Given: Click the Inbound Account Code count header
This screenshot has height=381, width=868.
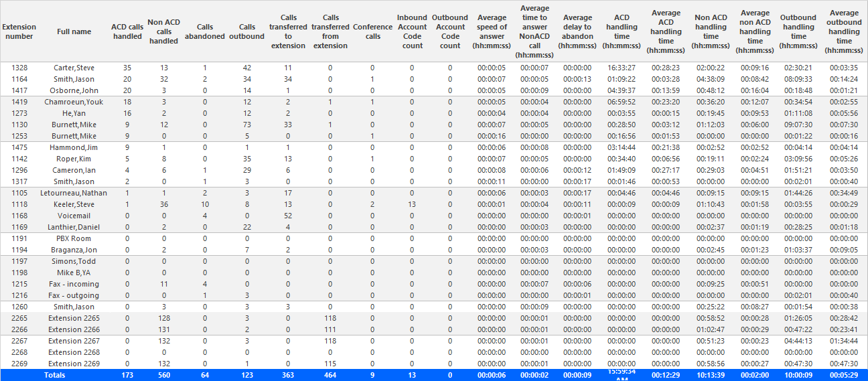Looking at the screenshot, I should pos(413,31).
